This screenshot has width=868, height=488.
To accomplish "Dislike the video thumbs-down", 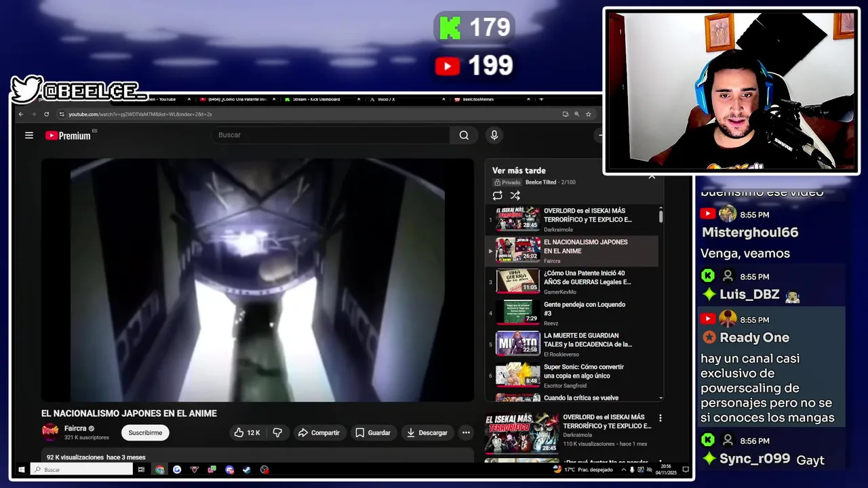I will click(x=277, y=432).
